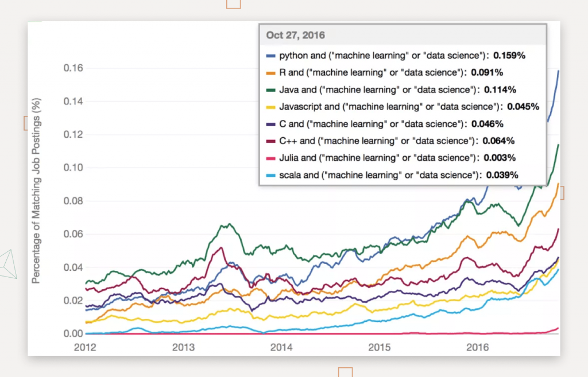Click the green Java legend swatch
588x377 pixels.
point(271,90)
